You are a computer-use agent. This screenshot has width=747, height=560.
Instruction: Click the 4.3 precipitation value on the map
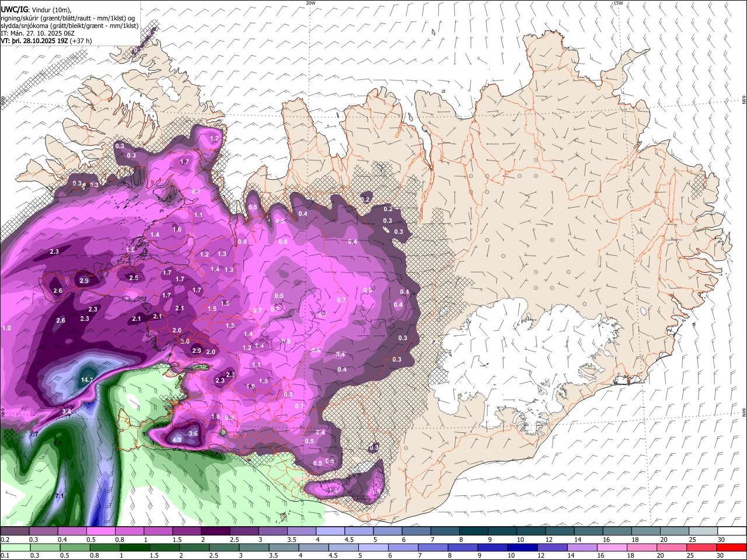click(x=177, y=439)
